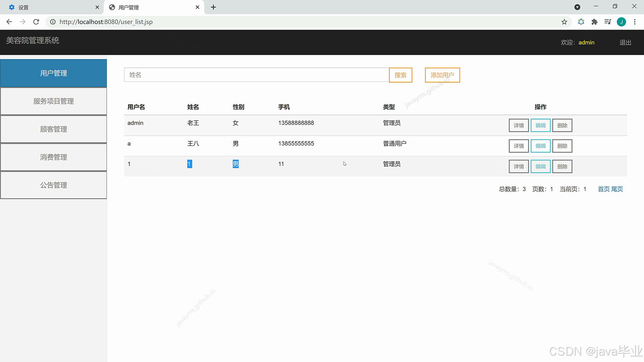Click the media control playlist icon

(608, 22)
